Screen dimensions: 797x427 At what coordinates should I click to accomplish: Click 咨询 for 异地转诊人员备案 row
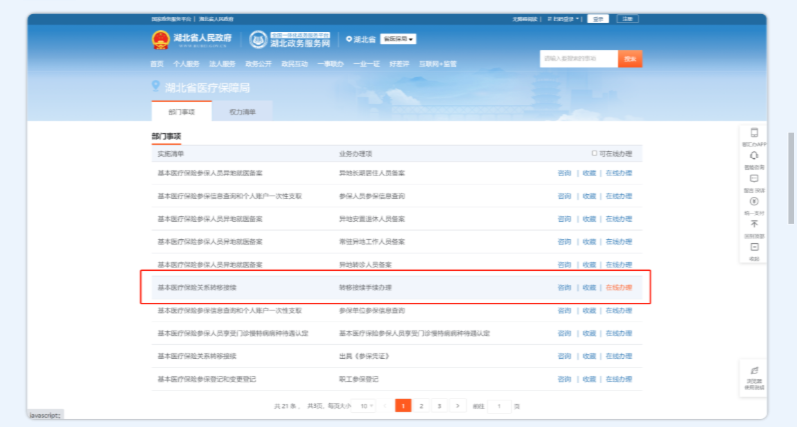pos(564,265)
